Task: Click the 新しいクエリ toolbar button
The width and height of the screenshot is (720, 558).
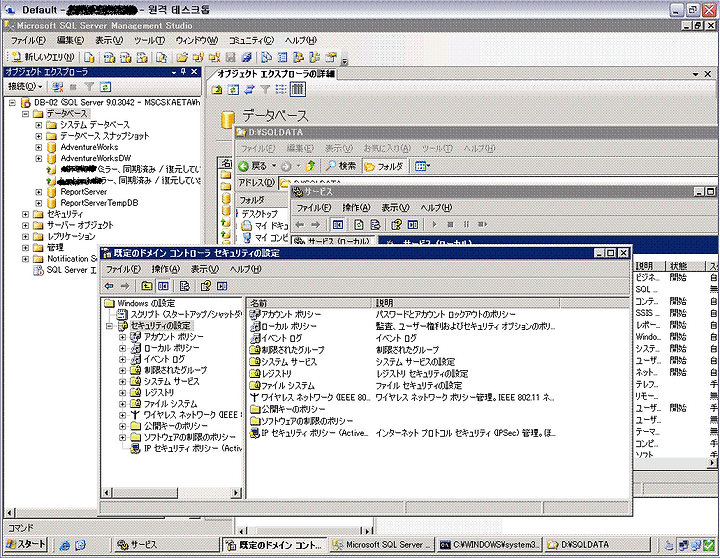Action: point(42,57)
